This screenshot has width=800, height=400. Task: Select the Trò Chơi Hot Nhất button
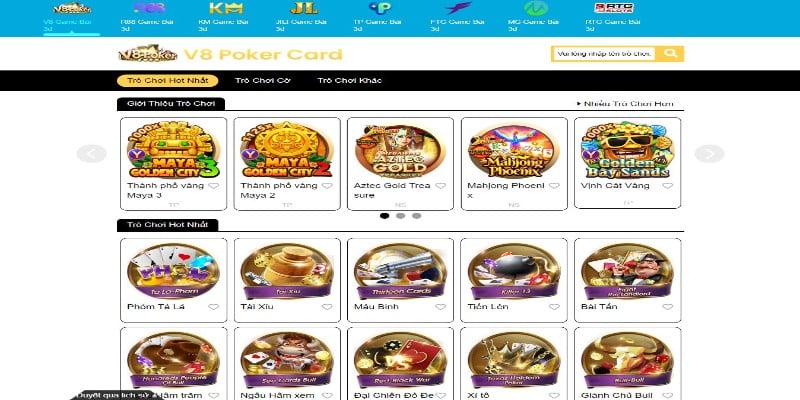(x=167, y=81)
